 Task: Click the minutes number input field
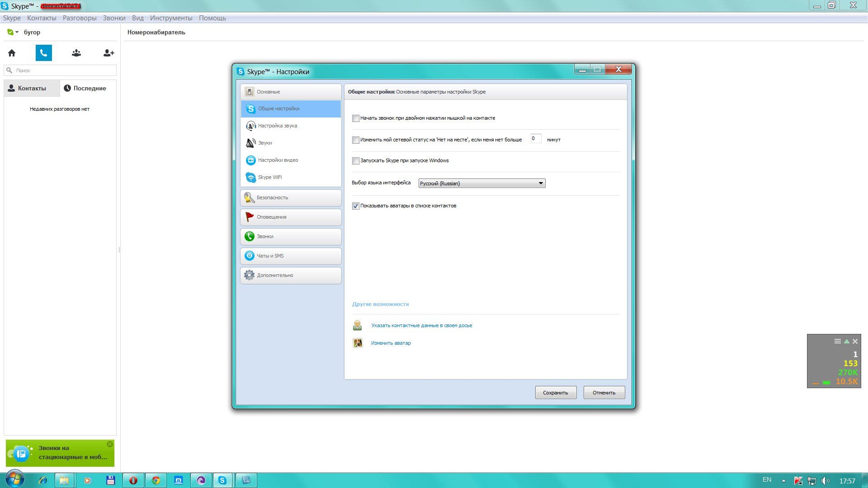pyautogui.click(x=536, y=139)
